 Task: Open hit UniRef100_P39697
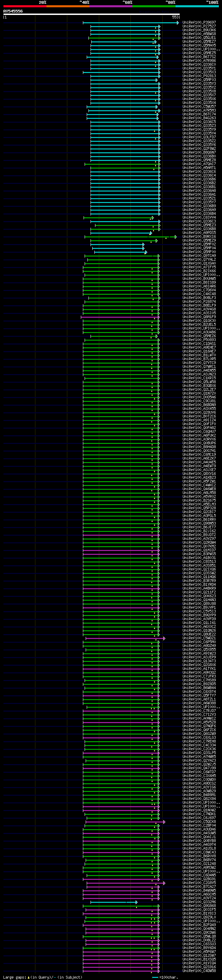pyautogui.click(x=199, y=23)
